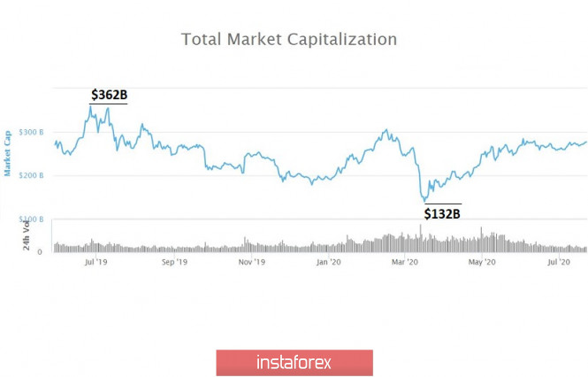Select the $362B peak annotation label
This screenshot has width=588, height=377.
109,95
